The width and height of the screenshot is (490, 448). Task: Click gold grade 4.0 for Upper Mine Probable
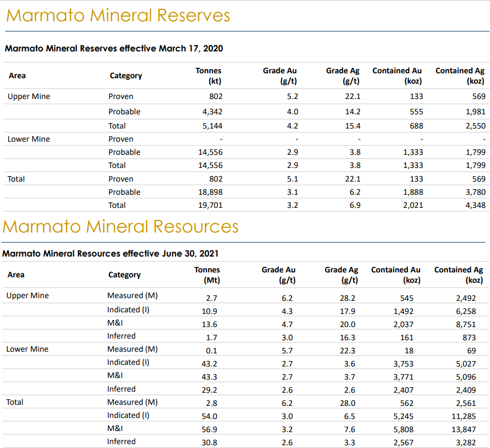click(x=292, y=112)
